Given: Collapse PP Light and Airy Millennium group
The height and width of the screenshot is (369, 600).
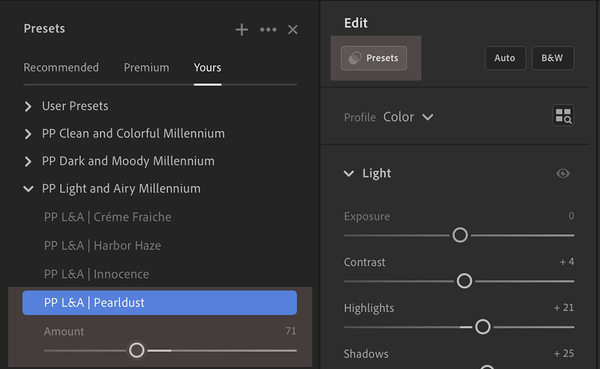Looking at the screenshot, I should pos(28,189).
